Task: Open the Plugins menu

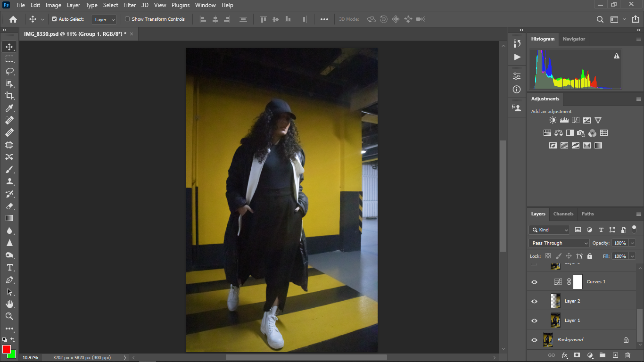Action: point(181,5)
